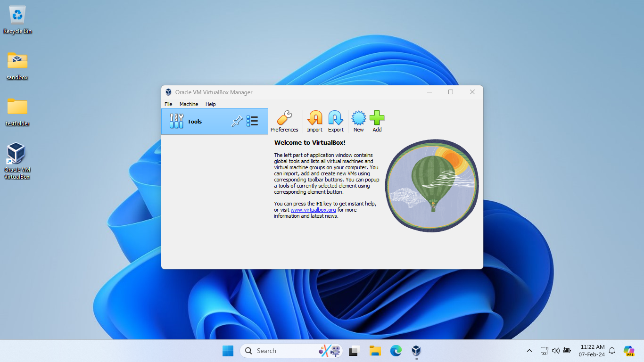Click the VirtualBox icon in the title bar
Image resolution: width=644 pixels, height=362 pixels.
[x=168, y=92]
